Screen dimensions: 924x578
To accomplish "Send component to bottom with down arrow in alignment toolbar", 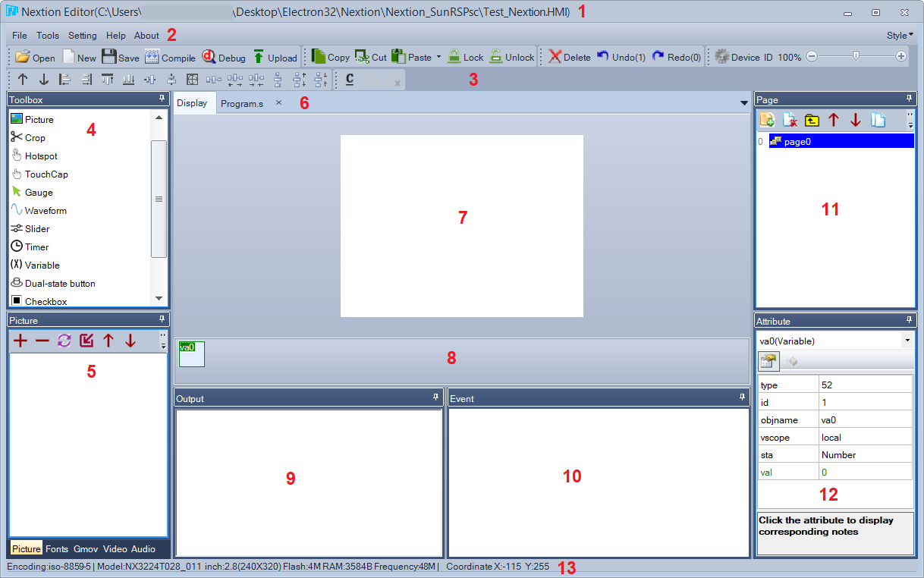I will 44,79.
